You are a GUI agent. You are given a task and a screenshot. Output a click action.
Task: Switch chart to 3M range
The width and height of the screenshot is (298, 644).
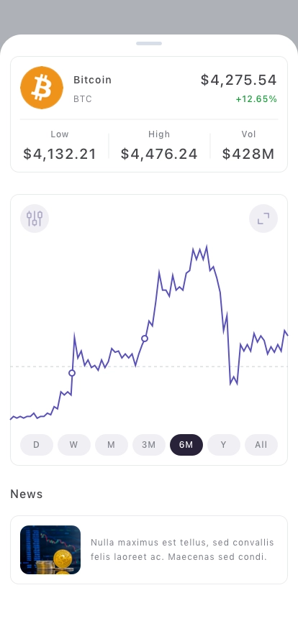[149, 445]
